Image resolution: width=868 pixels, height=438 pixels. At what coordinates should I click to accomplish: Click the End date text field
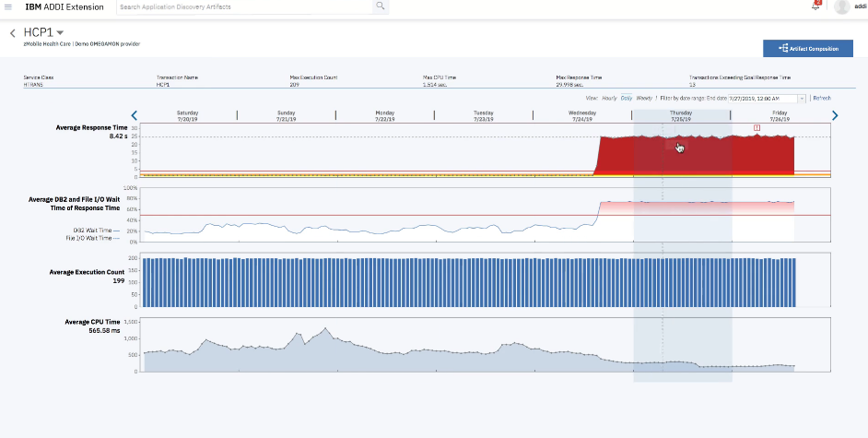761,98
